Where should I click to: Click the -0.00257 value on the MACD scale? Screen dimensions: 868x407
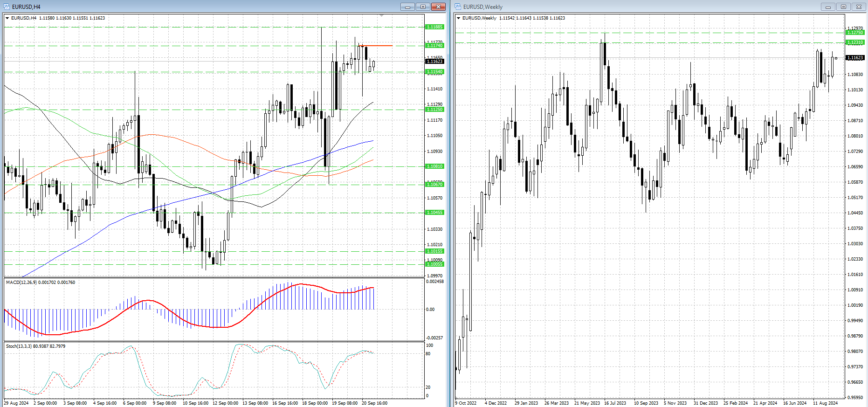435,338
